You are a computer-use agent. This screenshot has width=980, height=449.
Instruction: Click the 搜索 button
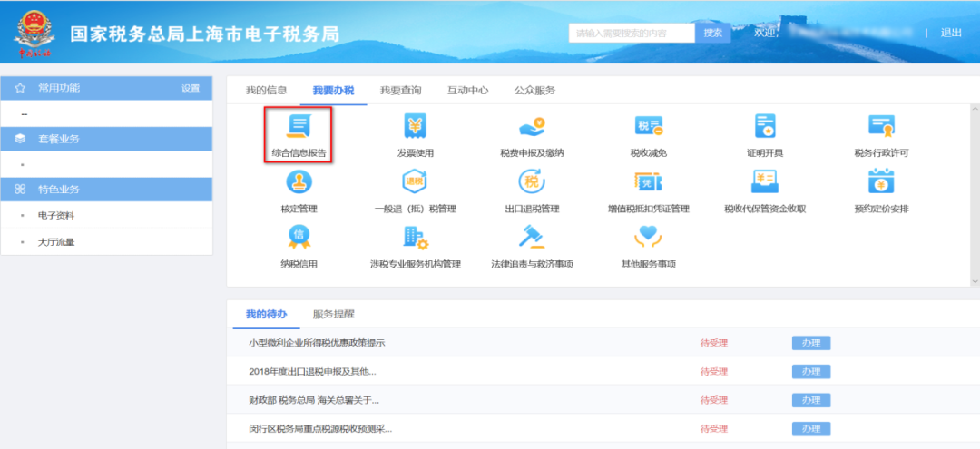click(713, 33)
